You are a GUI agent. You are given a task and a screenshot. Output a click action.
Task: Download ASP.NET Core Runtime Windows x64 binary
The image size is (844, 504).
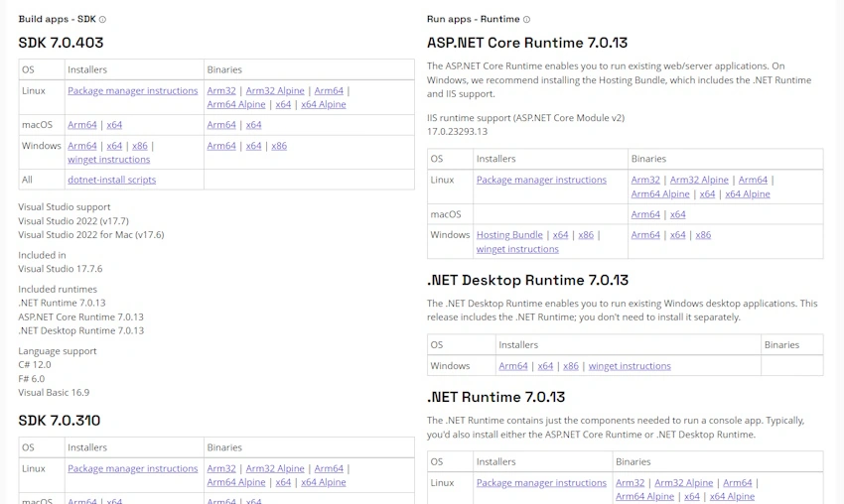tap(677, 235)
